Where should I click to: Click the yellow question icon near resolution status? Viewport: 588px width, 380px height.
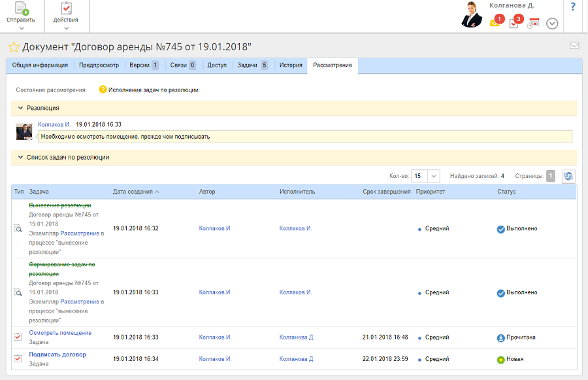pos(103,90)
